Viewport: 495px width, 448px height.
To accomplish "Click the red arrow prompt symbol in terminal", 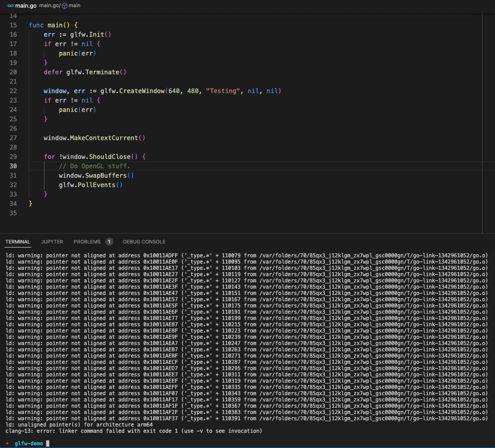I will click(7, 444).
